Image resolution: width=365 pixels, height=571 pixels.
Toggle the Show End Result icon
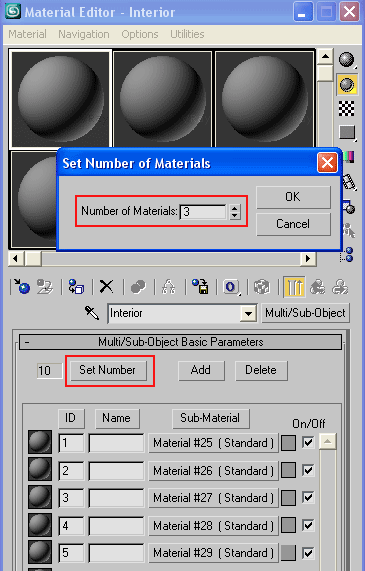[294, 287]
